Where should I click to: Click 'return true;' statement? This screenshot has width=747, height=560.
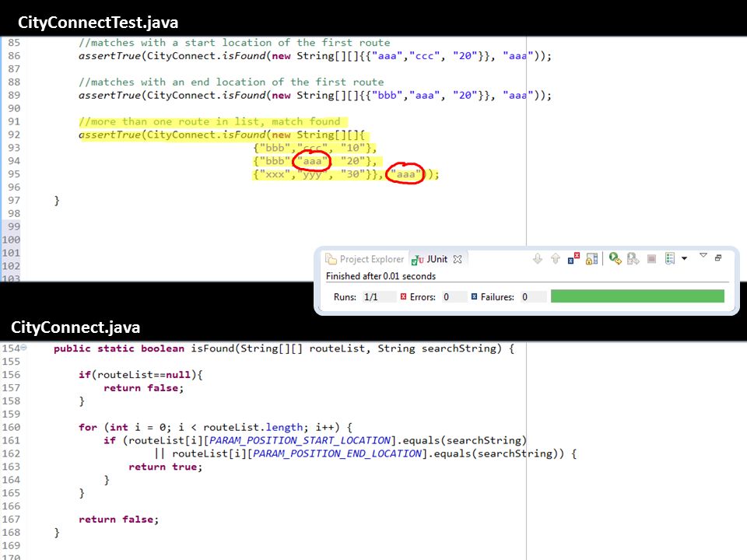[x=165, y=467]
